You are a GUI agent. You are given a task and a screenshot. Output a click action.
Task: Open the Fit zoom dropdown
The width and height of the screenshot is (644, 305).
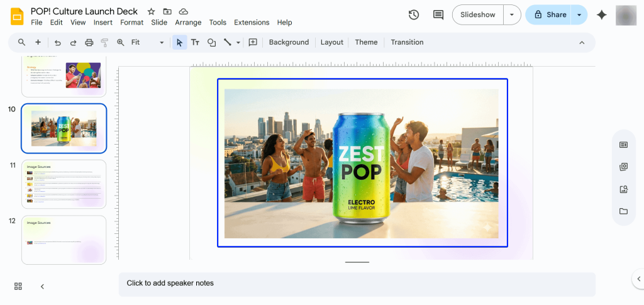click(x=147, y=43)
